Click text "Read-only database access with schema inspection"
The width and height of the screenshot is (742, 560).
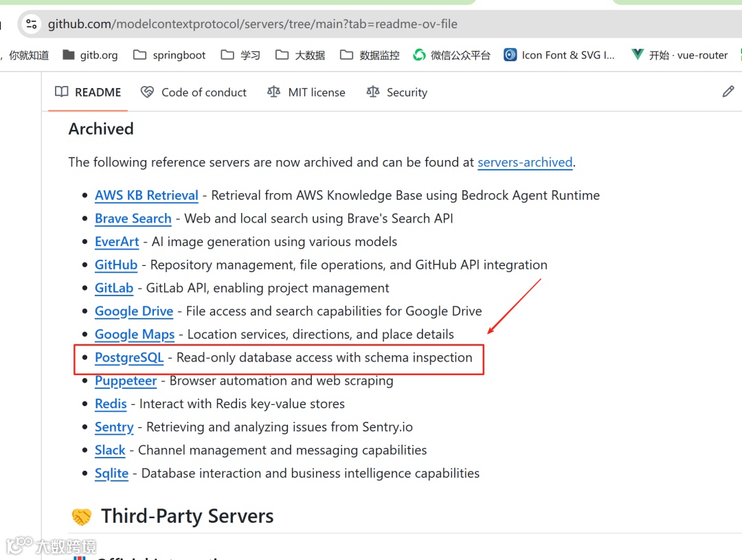click(324, 358)
